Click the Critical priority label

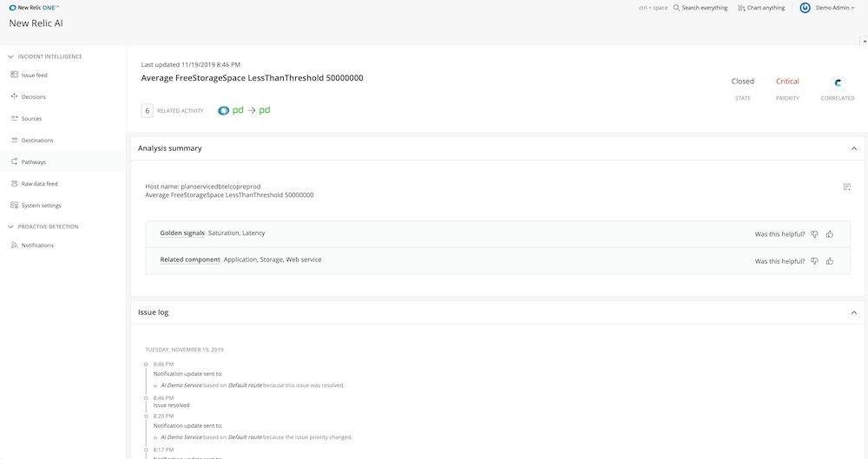tap(787, 82)
